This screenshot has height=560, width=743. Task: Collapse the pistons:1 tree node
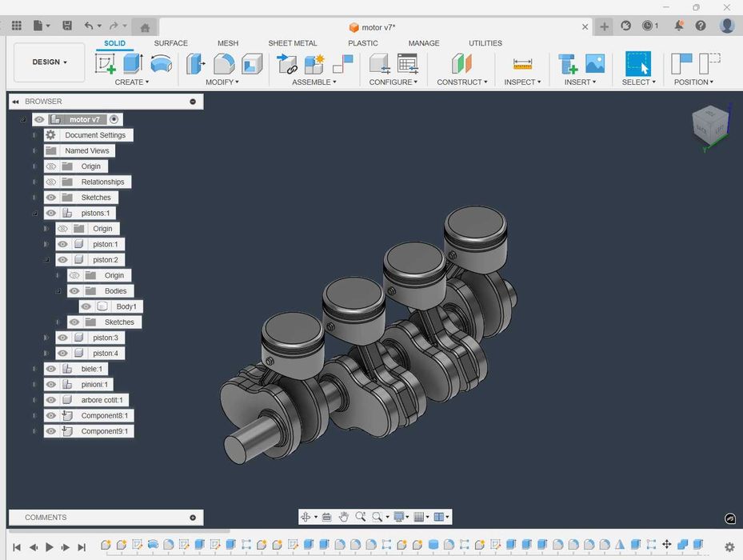(34, 214)
